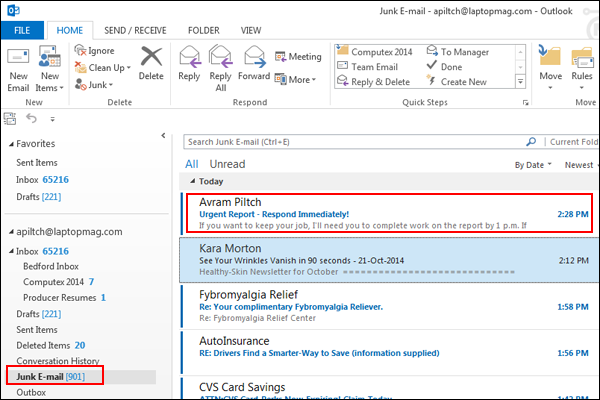Viewport: 600px width, 400px height.
Task: Click the Reply icon
Action: (x=189, y=63)
